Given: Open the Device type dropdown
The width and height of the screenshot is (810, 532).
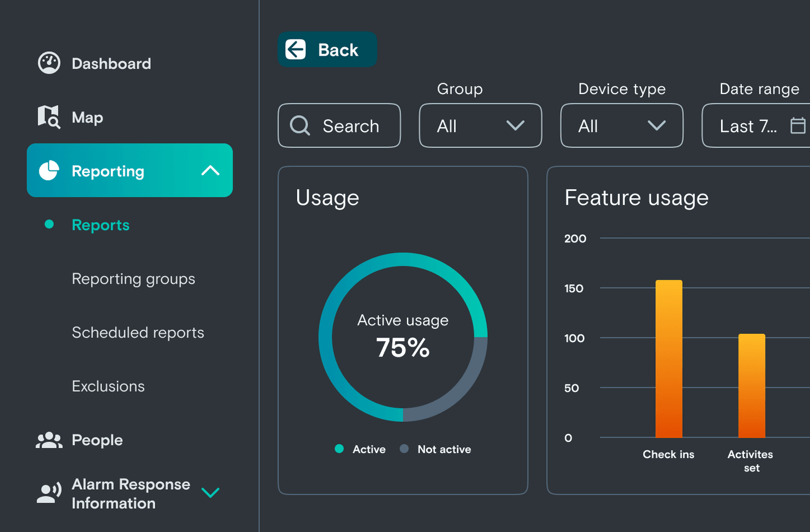Looking at the screenshot, I should tap(621, 126).
